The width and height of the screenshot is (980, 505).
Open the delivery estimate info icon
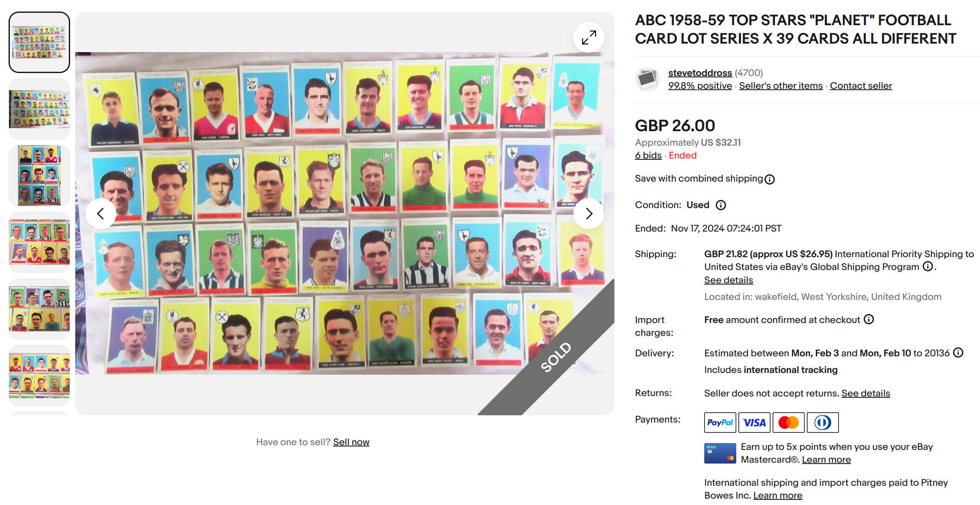click(959, 353)
